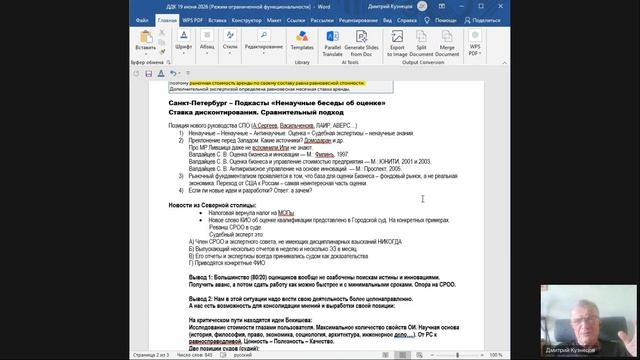Save the document with the floppy icon
640x360 pixels.
click(x=149, y=73)
